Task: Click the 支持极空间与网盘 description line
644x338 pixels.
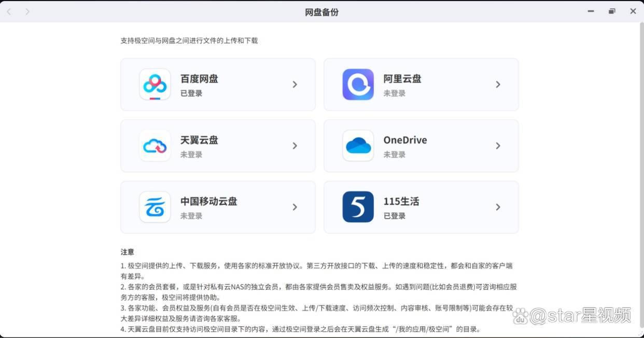Action: 189,40
